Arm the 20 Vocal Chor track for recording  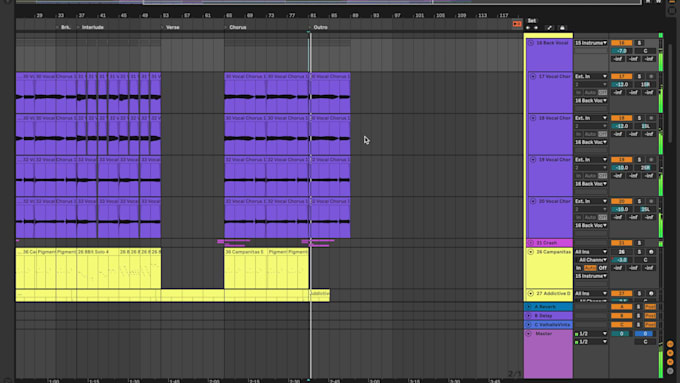pos(651,201)
